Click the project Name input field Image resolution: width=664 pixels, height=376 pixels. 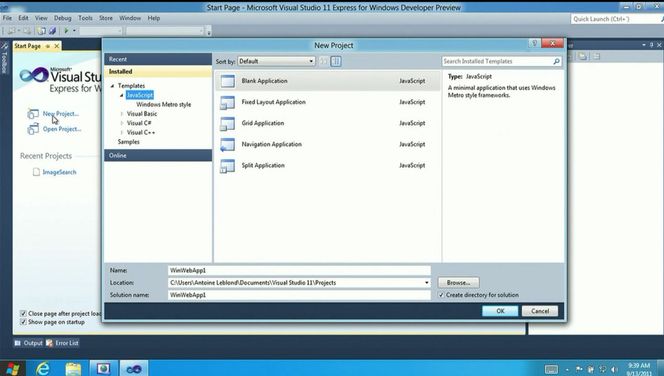pos(299,270)
